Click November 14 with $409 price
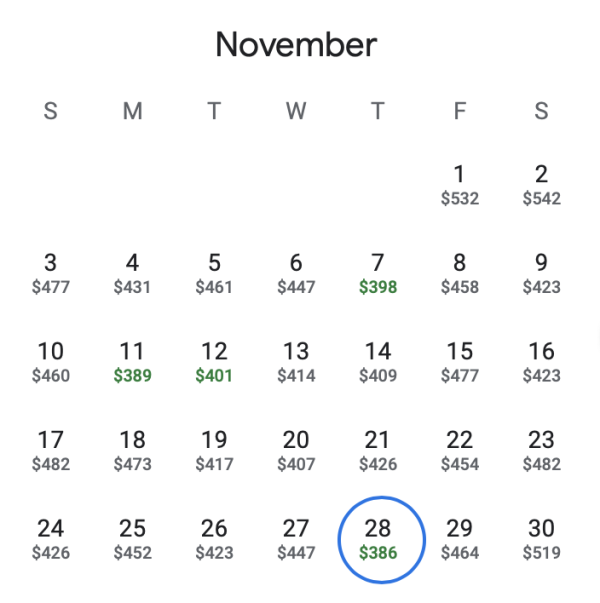This screenshot has width=600, height=603. coord(378,362)
